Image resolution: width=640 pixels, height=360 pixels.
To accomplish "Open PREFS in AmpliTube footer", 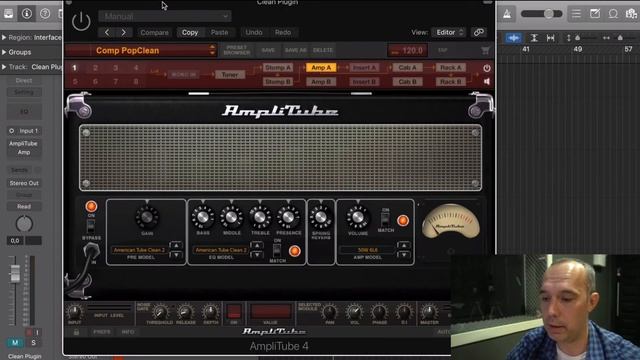I will click(x=102, y=332).
